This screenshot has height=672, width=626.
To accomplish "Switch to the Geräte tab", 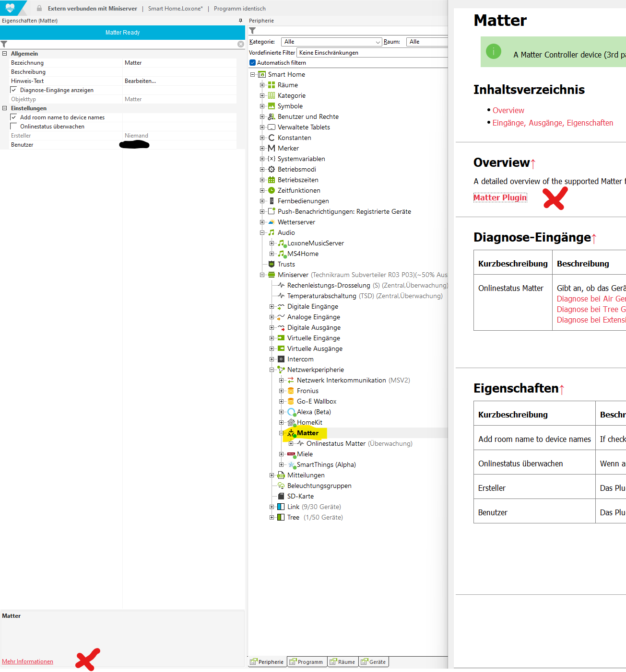I will tap(373, 662).
